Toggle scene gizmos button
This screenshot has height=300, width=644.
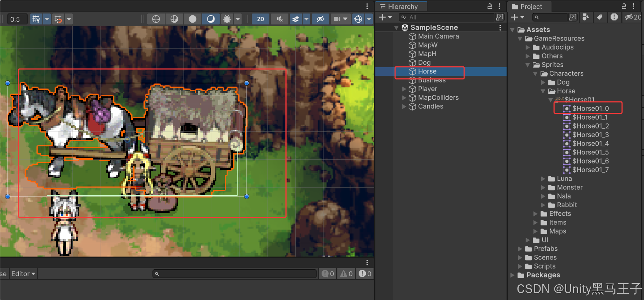(358, 19)
